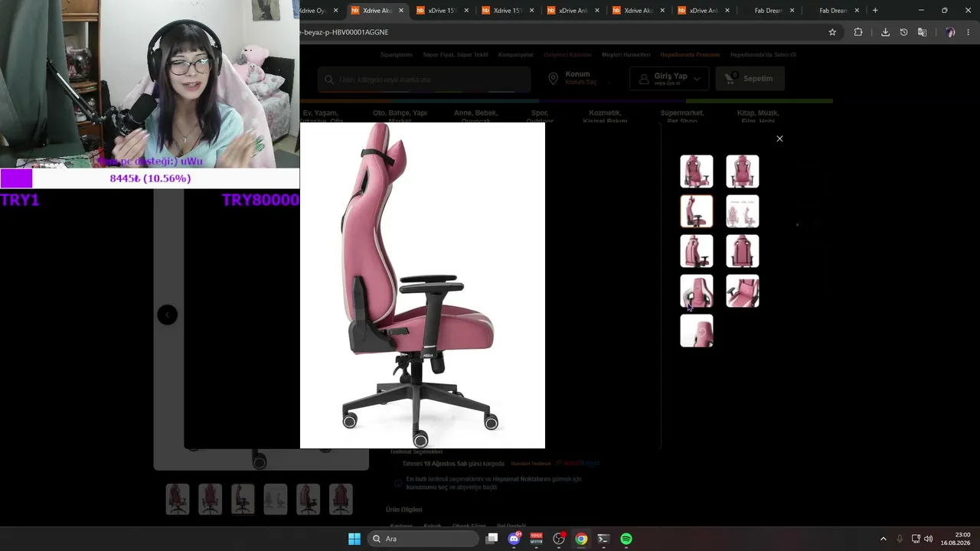Open the Chrome profile avatar

click(x=950, y=32)
